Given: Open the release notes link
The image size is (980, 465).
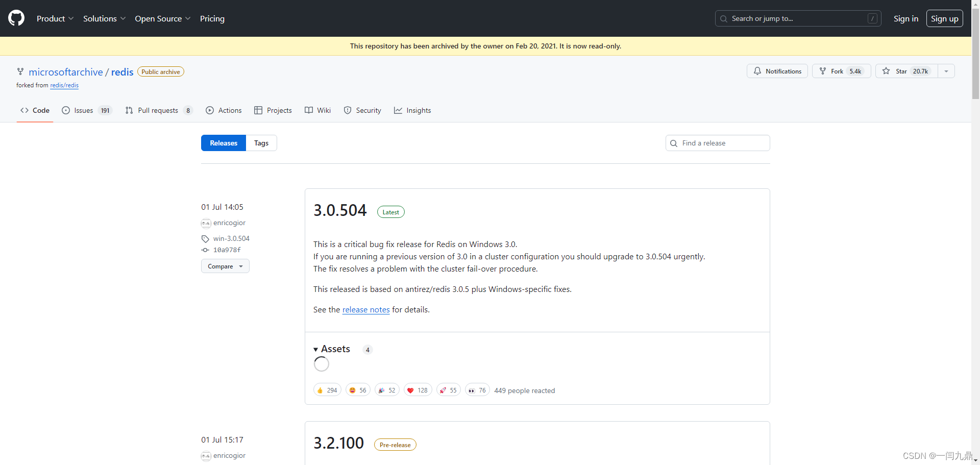Looking at the screenshot, I should (x=366, y=310).
